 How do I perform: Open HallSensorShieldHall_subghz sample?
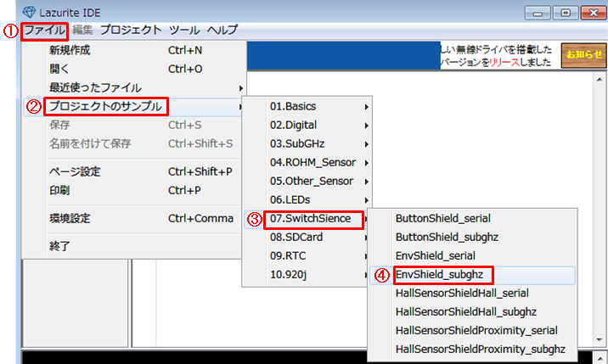pyautogui.click(x=472, y=311)
